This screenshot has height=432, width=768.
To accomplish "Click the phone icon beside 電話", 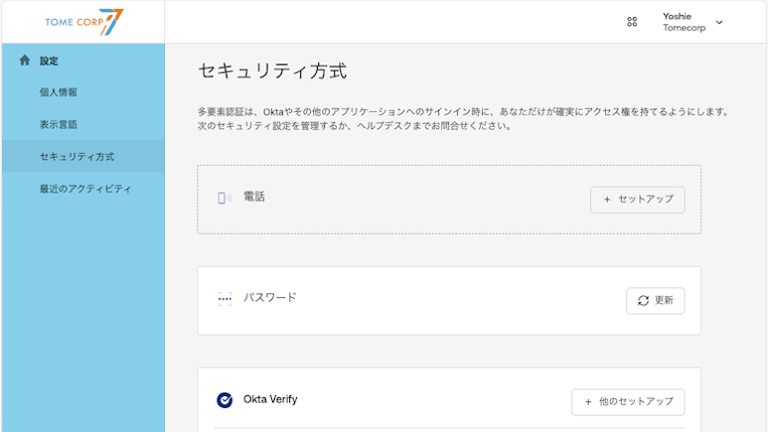I will point(224,198).
